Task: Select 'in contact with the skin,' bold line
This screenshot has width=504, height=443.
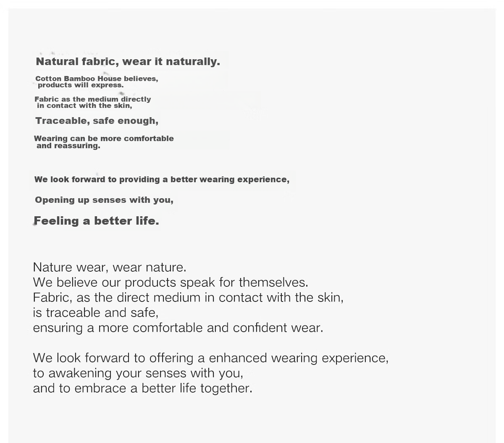Action: click(x=84, y=105)
